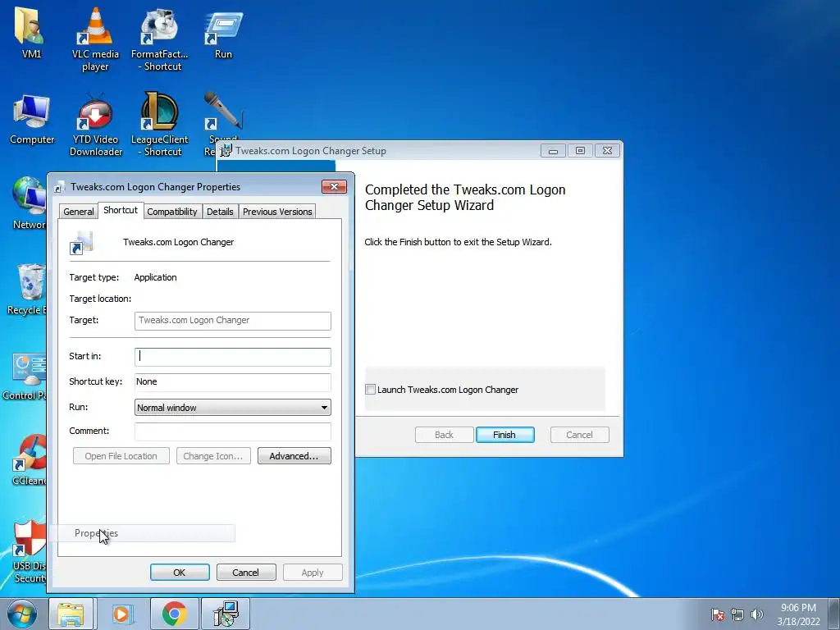This screenshot has width=840, height=630.
Task: Click the "Click the Finish button to exit" text
Action: [458, 242]
